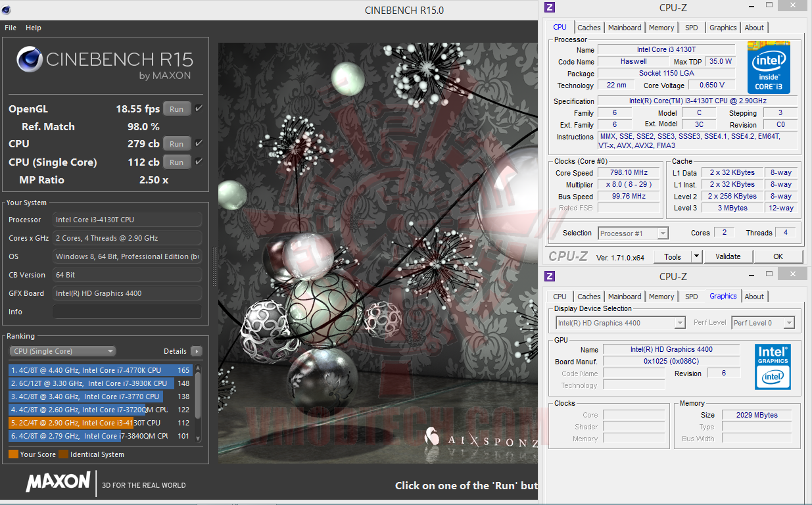Open the Intel(R) HD Graphics 4400 device dropdown
This screenshot has height=505, width=812.
(x=621, y=323)
